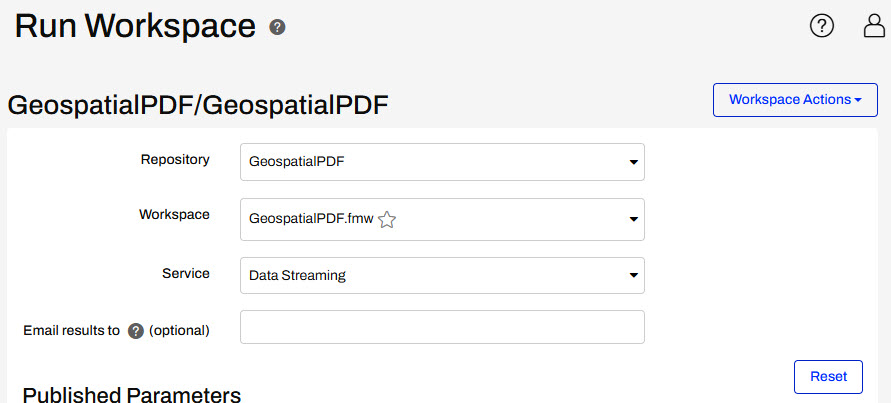Click into the Email results to input field

(x=442, y=327)
